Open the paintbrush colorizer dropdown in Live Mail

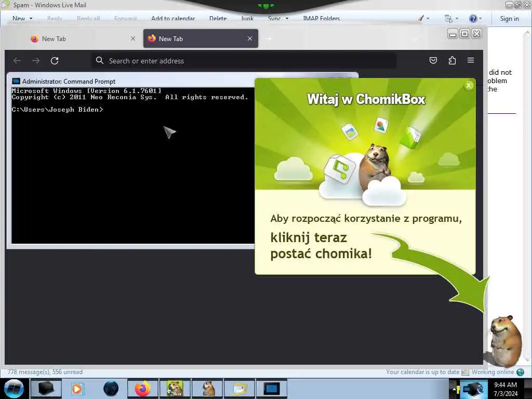click(423, 19)
